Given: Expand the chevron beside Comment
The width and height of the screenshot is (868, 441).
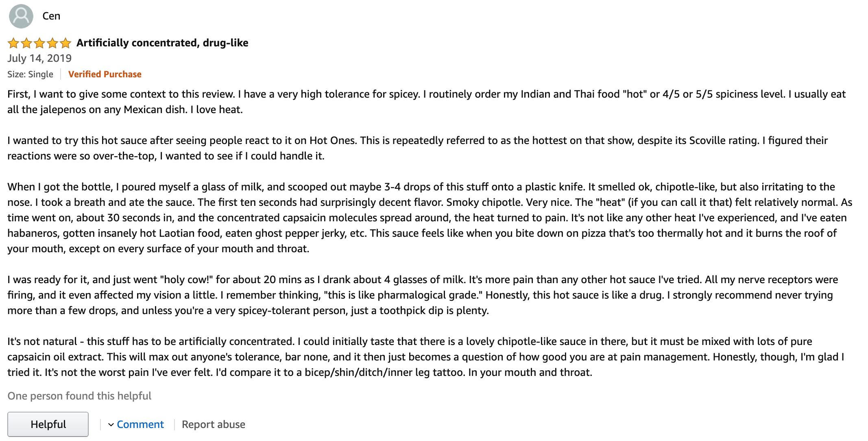Looking at the screenshot, I should click(x=111, y=425).
